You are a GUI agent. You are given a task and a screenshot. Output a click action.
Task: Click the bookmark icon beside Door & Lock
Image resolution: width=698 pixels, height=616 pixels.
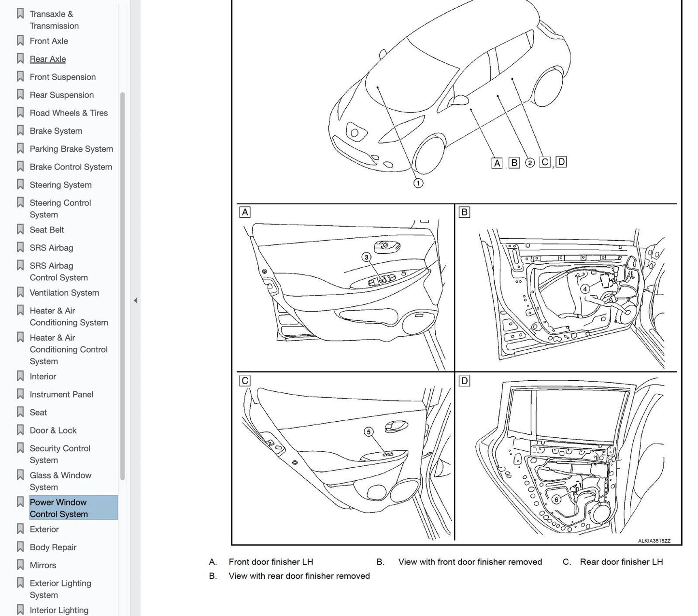coord(20,430)
